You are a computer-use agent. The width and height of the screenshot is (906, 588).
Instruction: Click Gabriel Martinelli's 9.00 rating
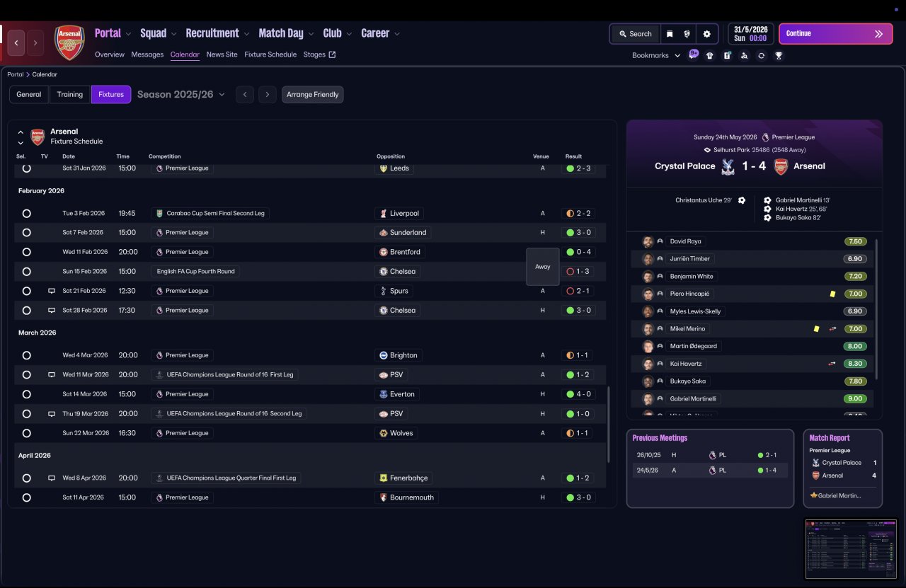click(854, 399)
